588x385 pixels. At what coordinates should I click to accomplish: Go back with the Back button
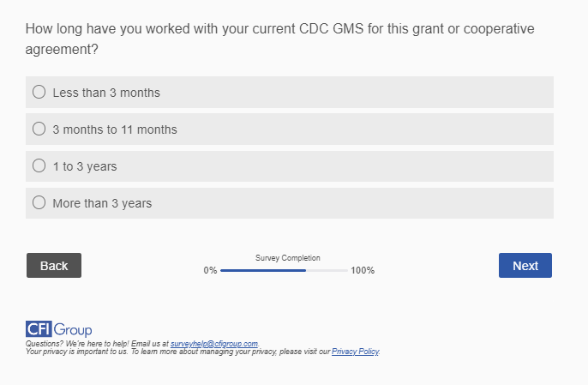pyautogui.click(x=54, y=266)
